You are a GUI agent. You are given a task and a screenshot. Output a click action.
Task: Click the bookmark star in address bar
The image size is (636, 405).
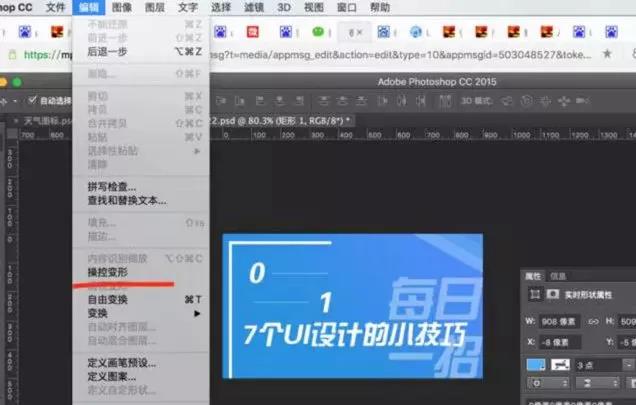pyautogui.click(x=607, y=54)
